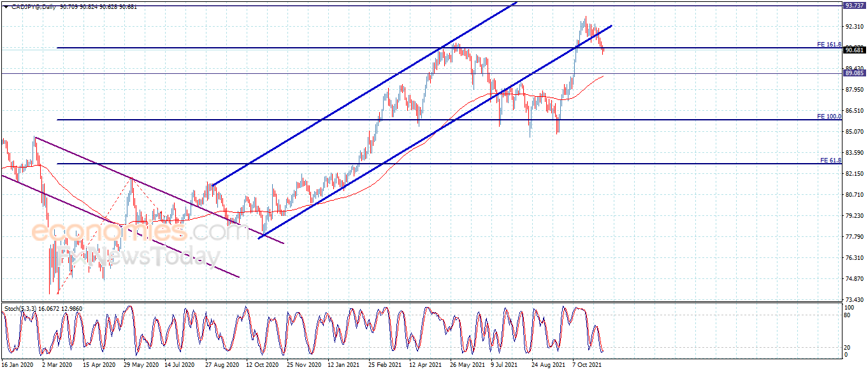Click the 2 Mar 2020 date label
Image resolution: width=868 pixels, height=372 pixels.
(57, 365)
